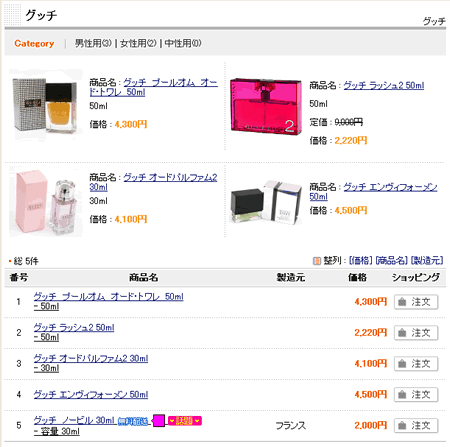Click the sort icon beside 整列
This screenshot has width=450, height=447.
tap(317, 260)
